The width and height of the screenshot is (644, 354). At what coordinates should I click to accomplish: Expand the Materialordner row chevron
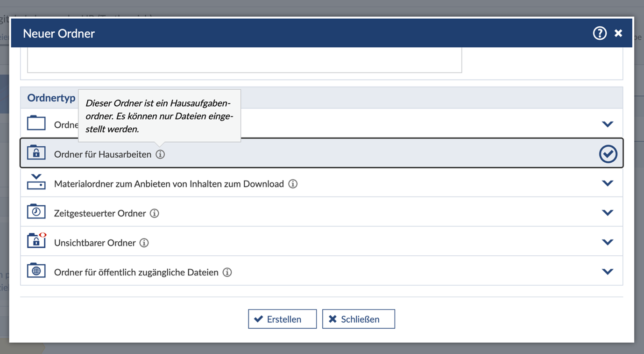[608, 183]
